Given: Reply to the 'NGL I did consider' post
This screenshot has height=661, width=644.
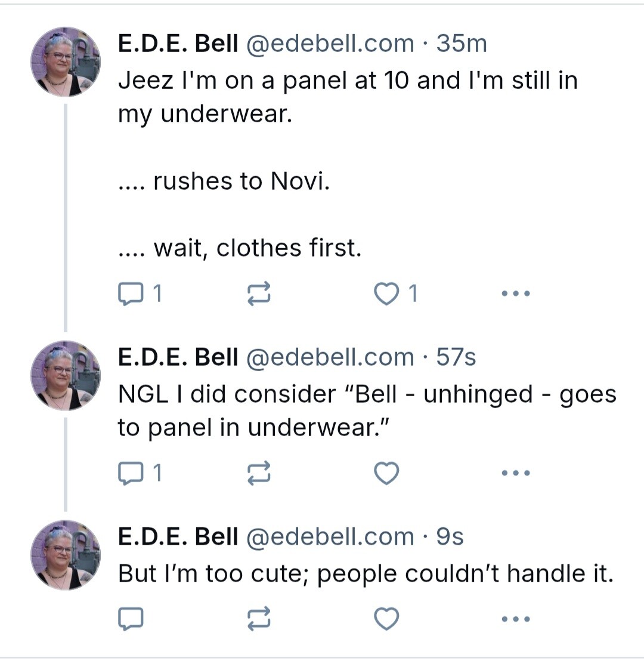Looking at the screenshot, I should [x=140, y=474].
